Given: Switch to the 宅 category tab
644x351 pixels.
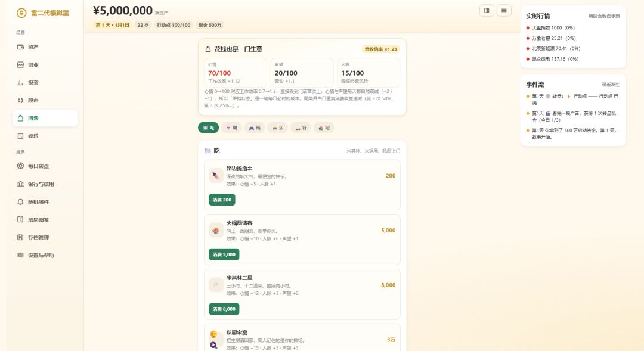Looking at the screenshot, I should coord(324,128).
